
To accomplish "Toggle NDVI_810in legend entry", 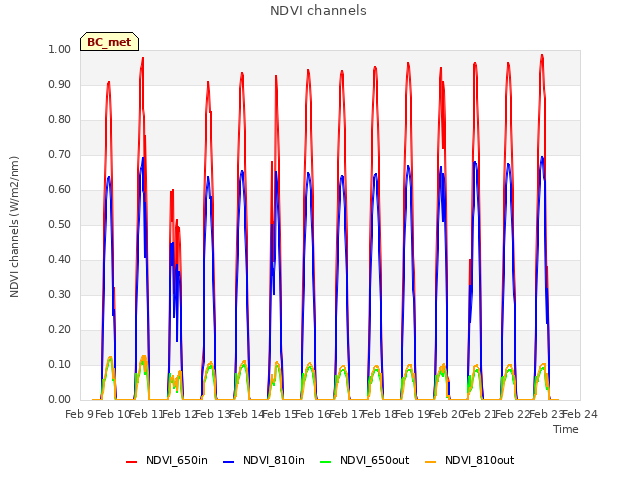I will point(264,460).
